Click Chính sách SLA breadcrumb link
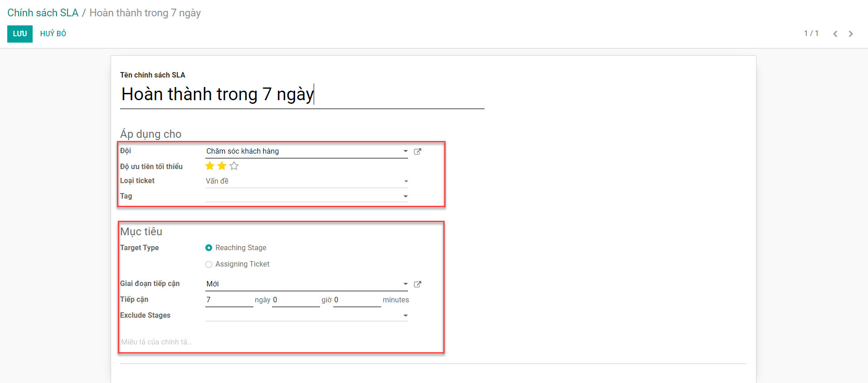The image size is (868, 383). [43, 13]
